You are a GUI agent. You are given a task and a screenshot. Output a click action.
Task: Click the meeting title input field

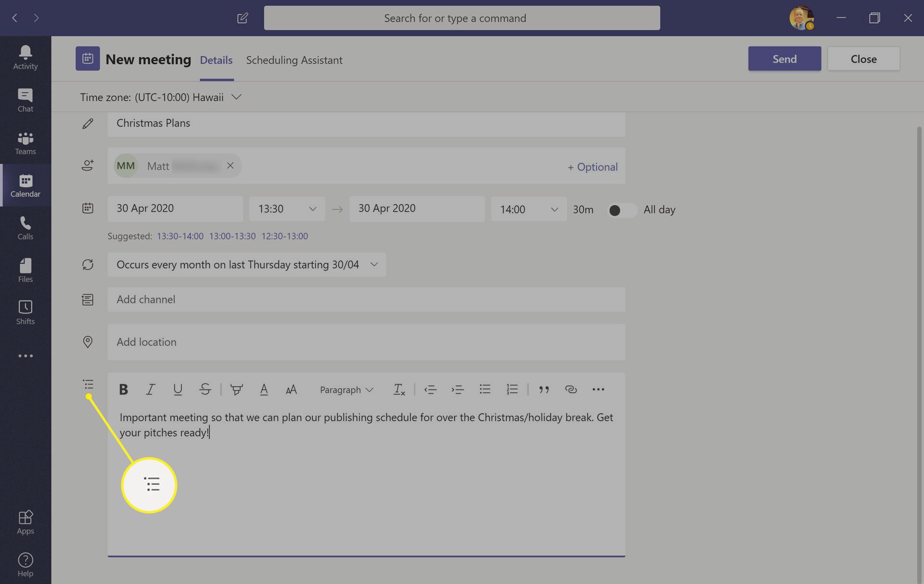click(x=367, y=123)
